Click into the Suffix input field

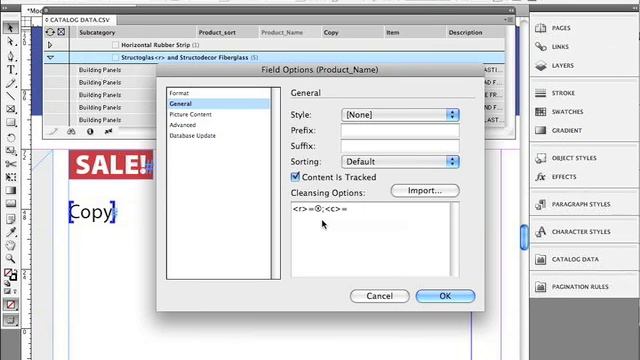[400, 146]
